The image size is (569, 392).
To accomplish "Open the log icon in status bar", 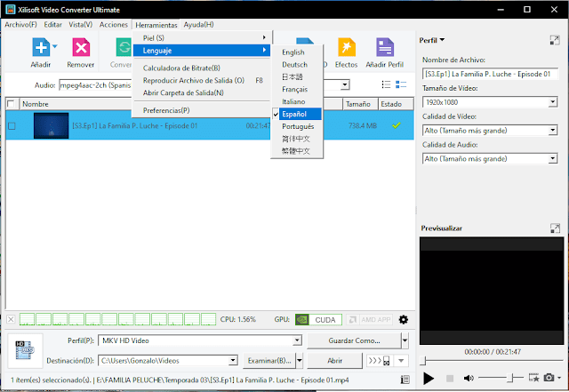I will coord(405,380).
